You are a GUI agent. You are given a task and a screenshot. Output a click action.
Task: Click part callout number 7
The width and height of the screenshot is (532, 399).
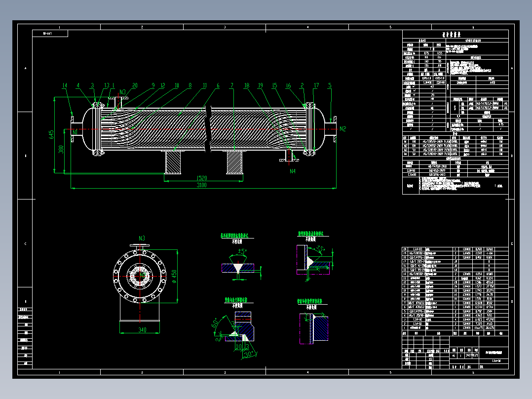point(232,85)
